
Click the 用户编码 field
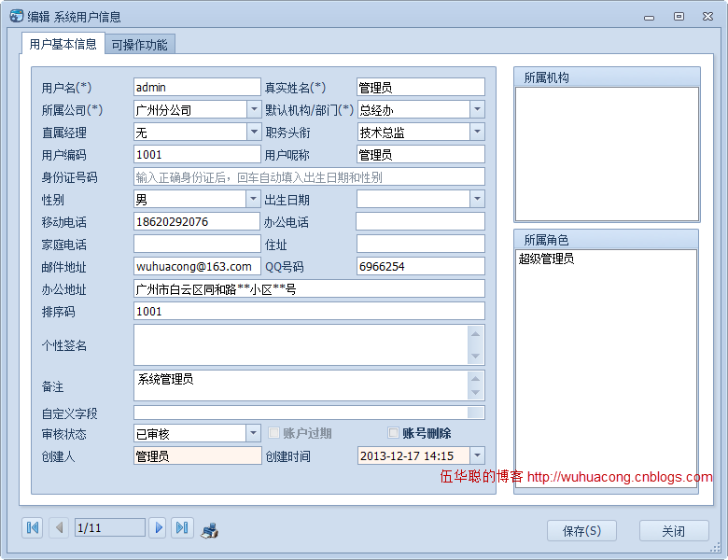click(197, 154)
